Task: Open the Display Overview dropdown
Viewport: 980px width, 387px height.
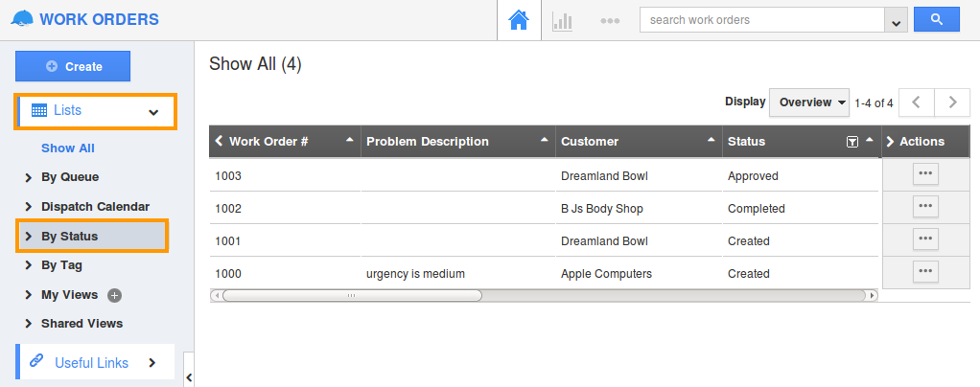Action: 808,102
